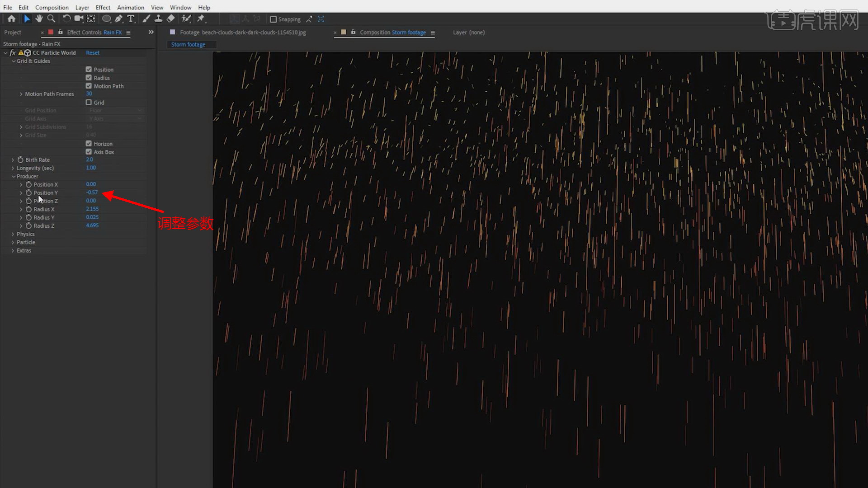Open the Composition panel hamburger menu
The height and width of the screenshot is (488, 868).
point(433,33)
